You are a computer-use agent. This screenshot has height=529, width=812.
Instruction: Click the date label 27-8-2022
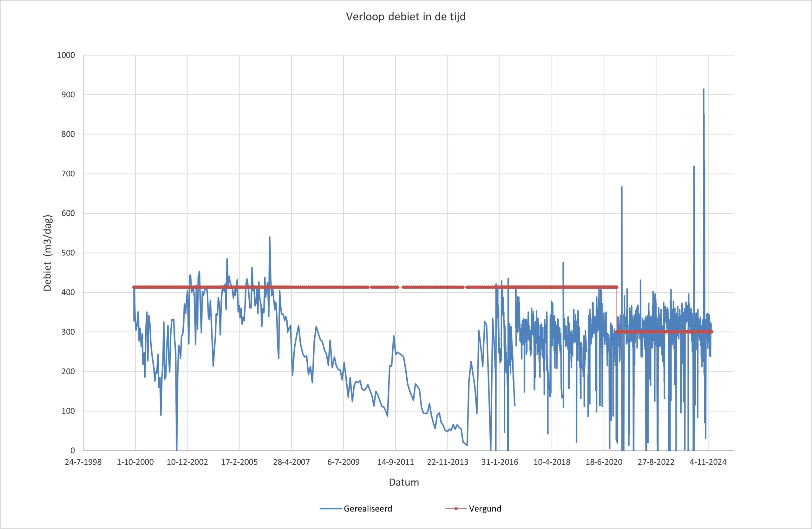coord(656,462)
